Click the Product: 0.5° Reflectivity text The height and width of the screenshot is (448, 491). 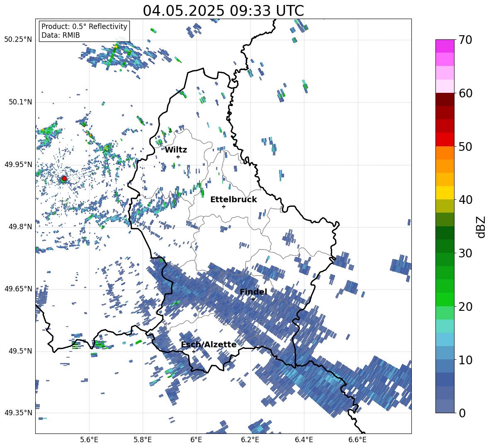pos(84,27)
